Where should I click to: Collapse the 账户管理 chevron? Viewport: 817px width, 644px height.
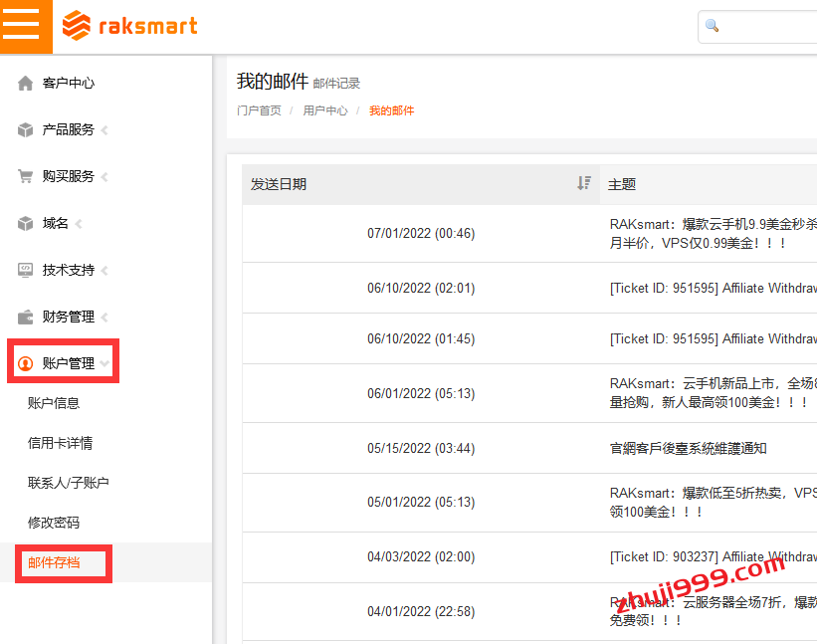click(x=104, y=363)
